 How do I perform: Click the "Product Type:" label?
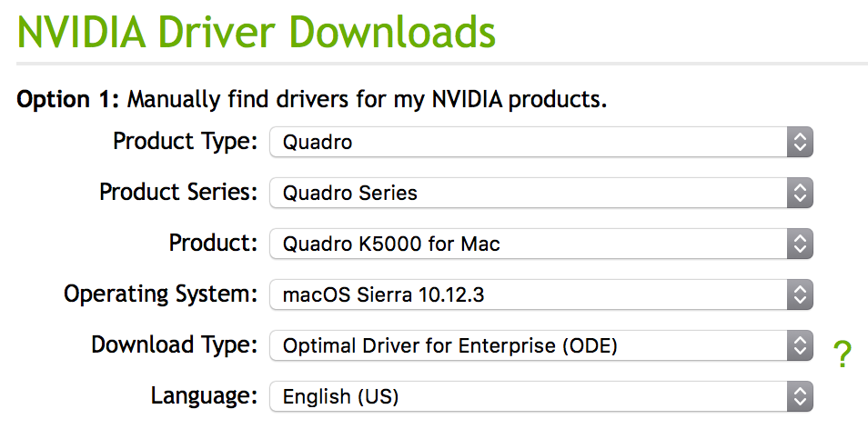pos(186,142)
